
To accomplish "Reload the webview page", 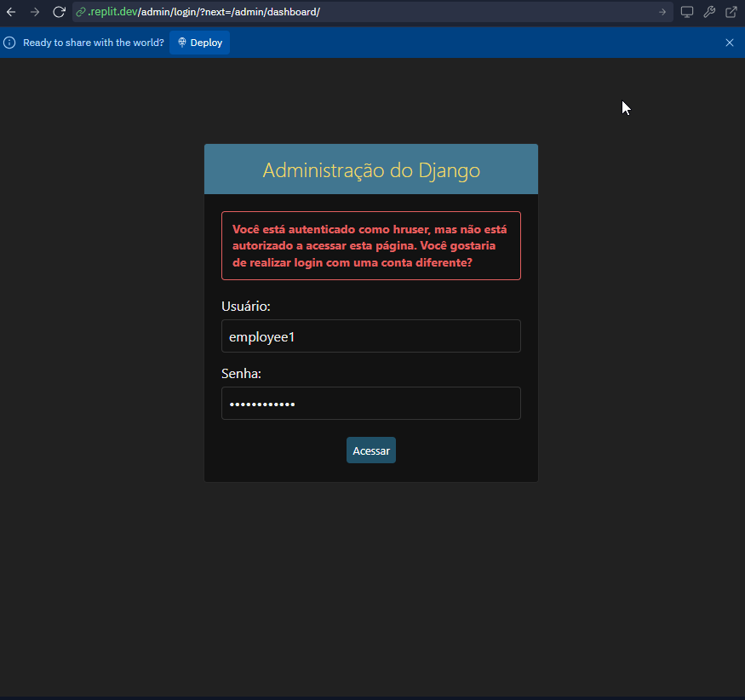I will tap(59, 12).
